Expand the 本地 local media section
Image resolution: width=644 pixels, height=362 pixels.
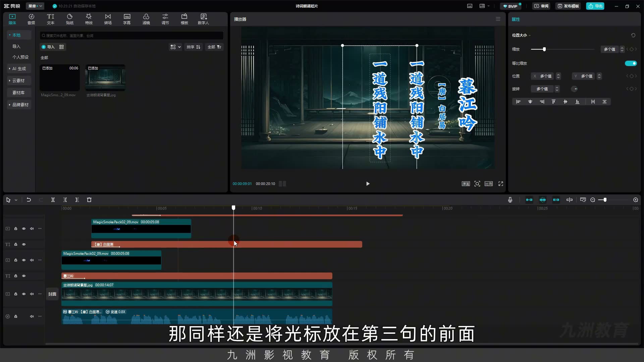tap(19, 35)
